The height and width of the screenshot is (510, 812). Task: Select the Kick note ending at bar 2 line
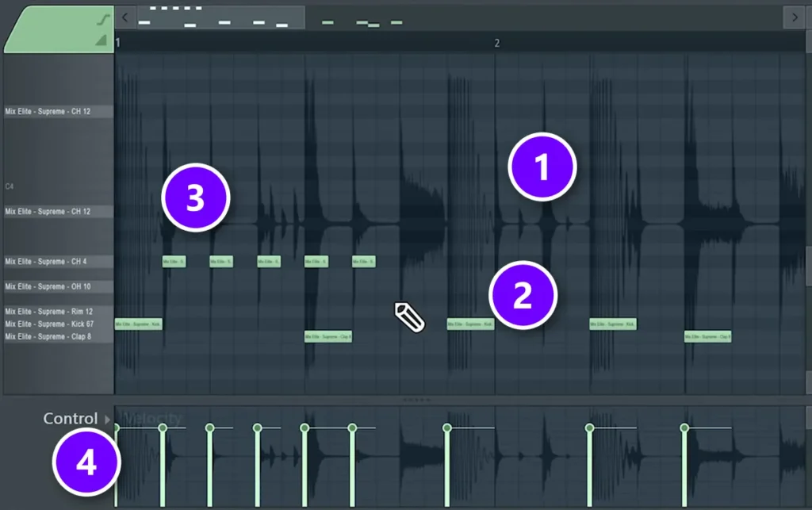pos(470,324)
